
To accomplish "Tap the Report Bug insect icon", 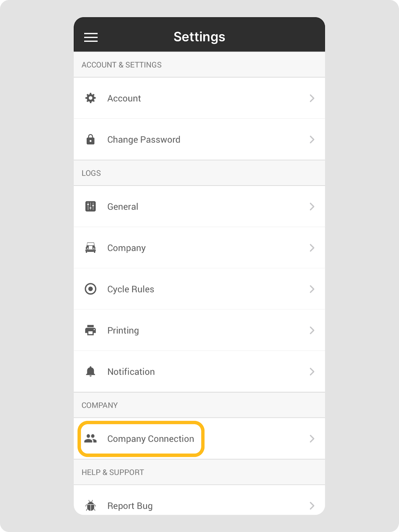I will click(90, 506).
